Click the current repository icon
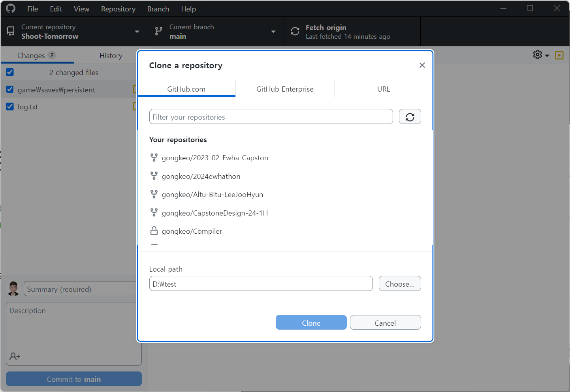 click(x=11, y=32)
